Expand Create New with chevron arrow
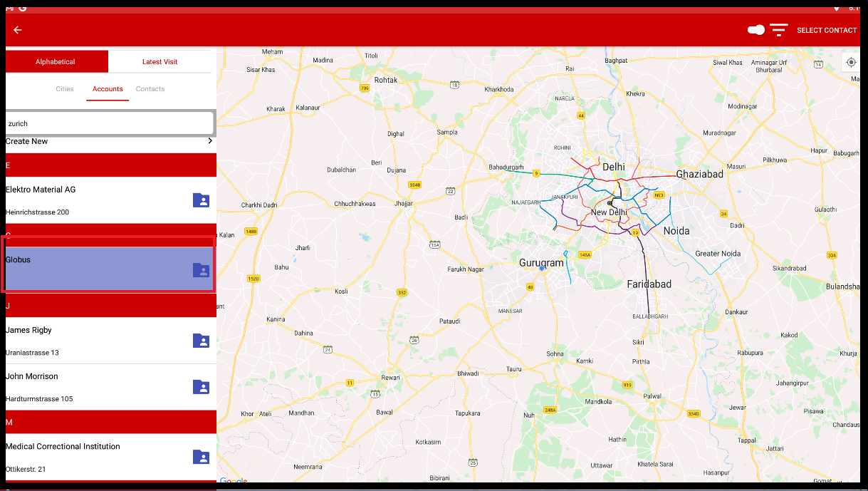 pyautogui.click(x=210, y=141)
